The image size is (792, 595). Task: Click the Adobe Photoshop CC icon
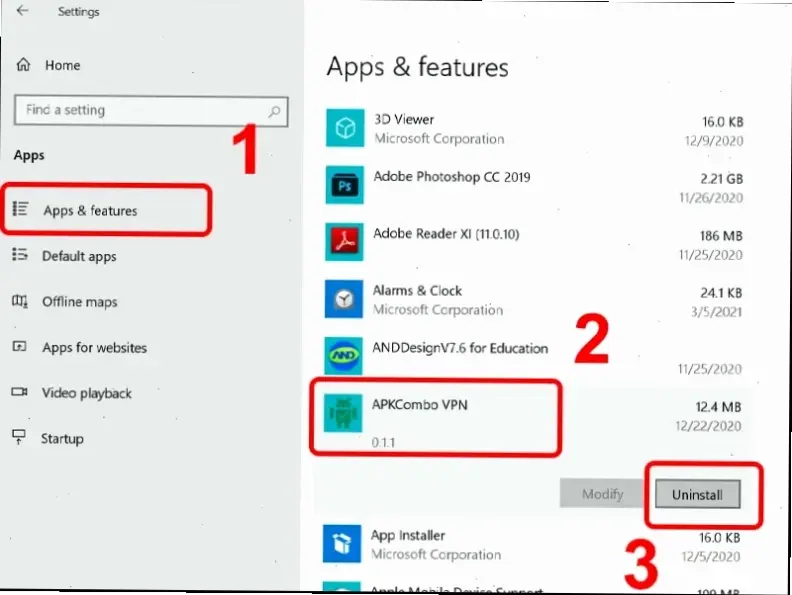pos(344,185)
